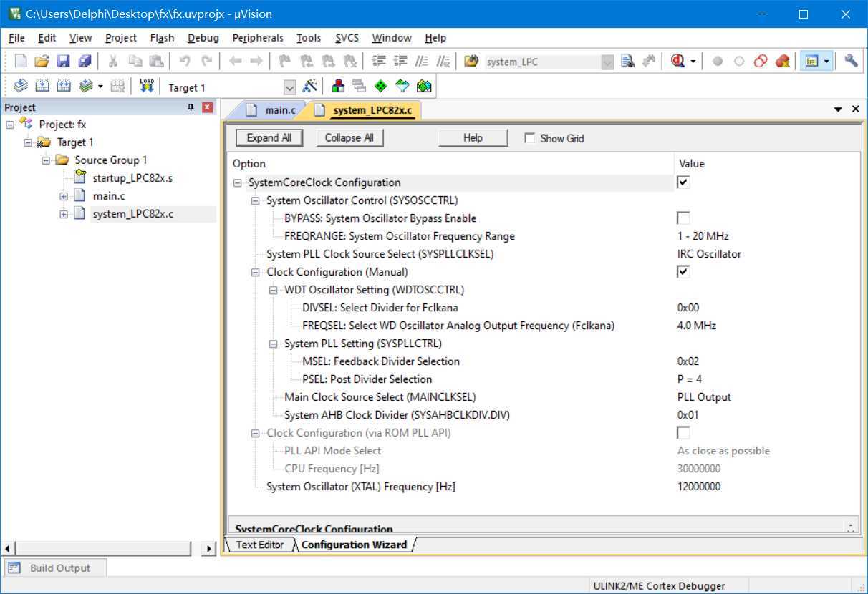Click the 12000000 XTAL frequency value
Viewport: 868px width, 594px height.
tap(699, 487)
